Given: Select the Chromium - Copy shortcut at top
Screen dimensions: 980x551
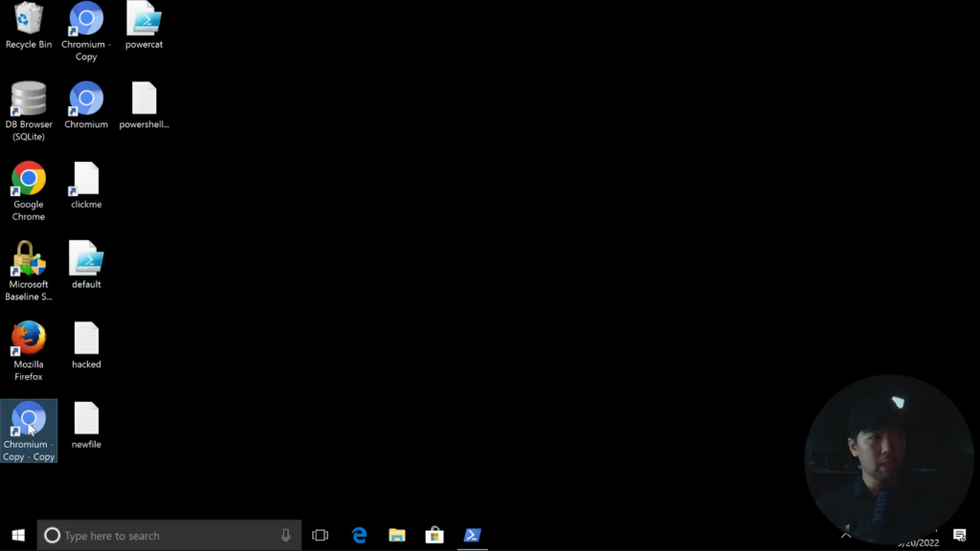Looking at the screenshot, I should pyautogui.click(x=86, y=32).
